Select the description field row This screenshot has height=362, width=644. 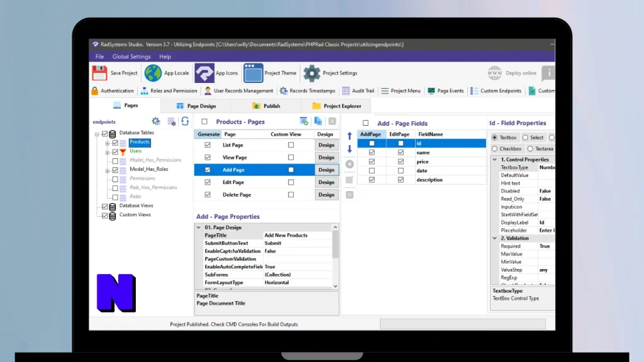click(x=421, y=180)
